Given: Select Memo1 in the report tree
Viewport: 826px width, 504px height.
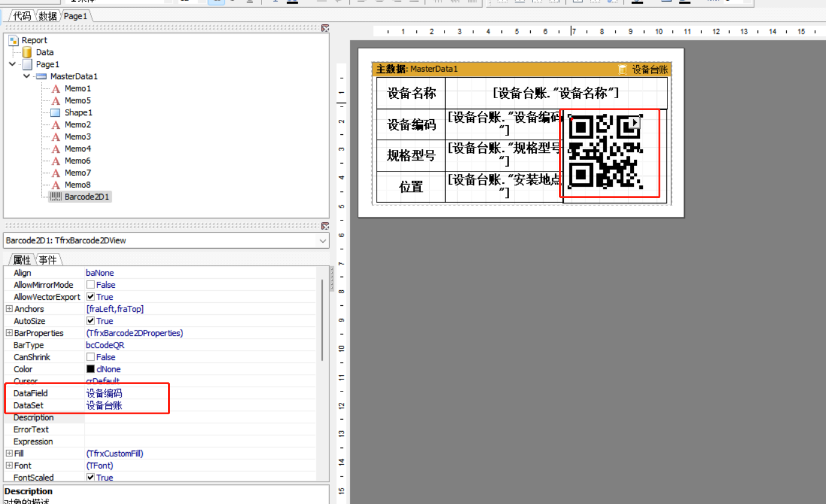Looking at the screenshot, I should [78, 89].
